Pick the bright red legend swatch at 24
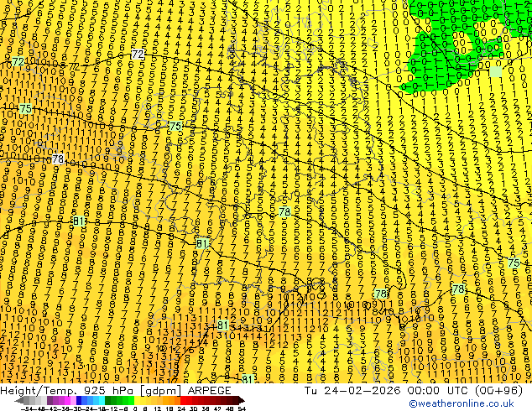 [183, 400]
